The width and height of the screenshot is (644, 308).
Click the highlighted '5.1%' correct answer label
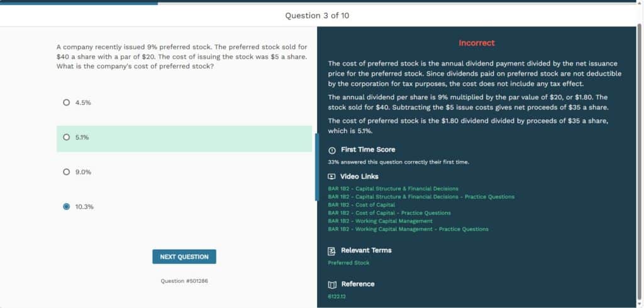(82, 137)
